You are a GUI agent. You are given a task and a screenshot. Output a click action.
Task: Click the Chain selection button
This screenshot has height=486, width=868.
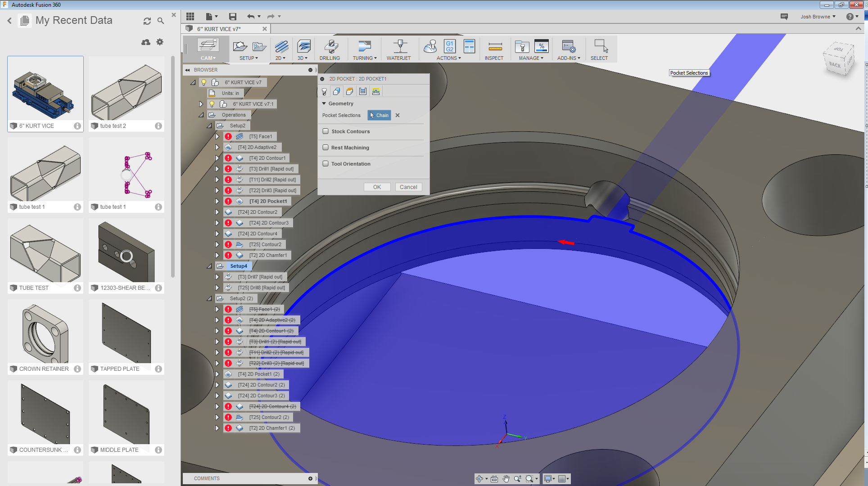click(379, 115)
